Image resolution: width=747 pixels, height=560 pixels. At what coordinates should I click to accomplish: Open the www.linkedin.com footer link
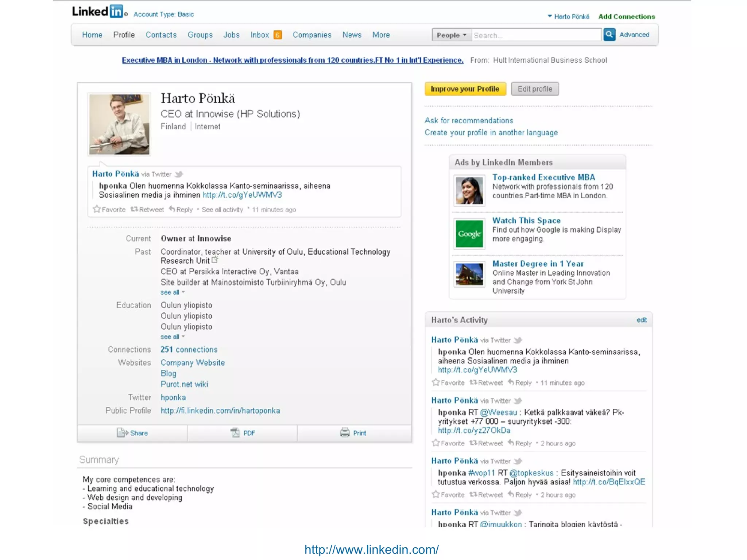coord(372,549)
